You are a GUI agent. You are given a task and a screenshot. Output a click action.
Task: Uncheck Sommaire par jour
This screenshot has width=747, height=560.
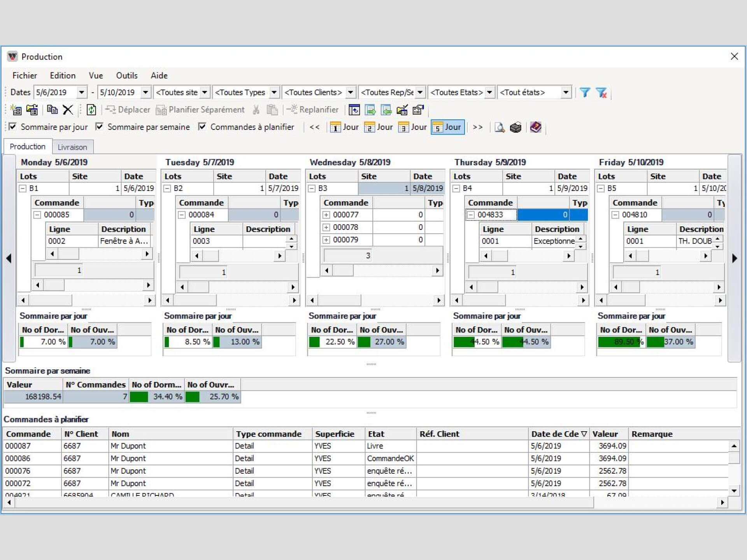(x=13, y=127)
